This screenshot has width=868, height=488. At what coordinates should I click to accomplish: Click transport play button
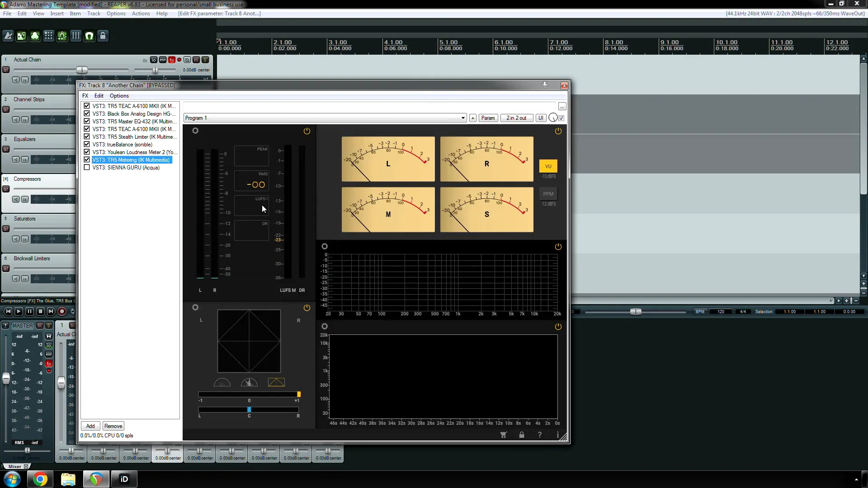(19, 311)
